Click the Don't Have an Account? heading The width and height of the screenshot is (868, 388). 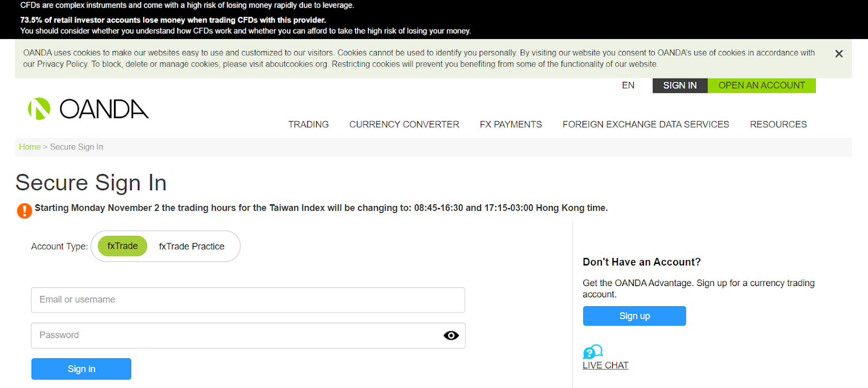coord(642,262)
